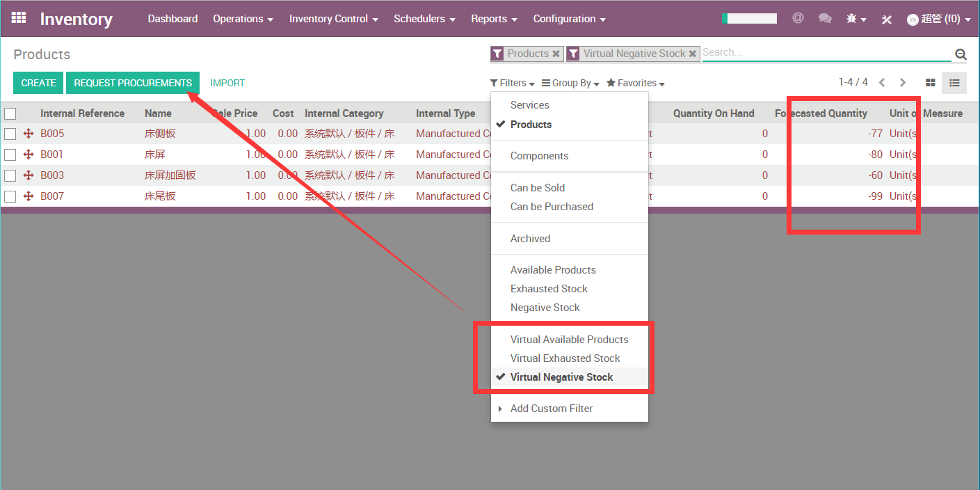Go to next page arrow
Screen dimensions: 980x490
pos(903,83)
